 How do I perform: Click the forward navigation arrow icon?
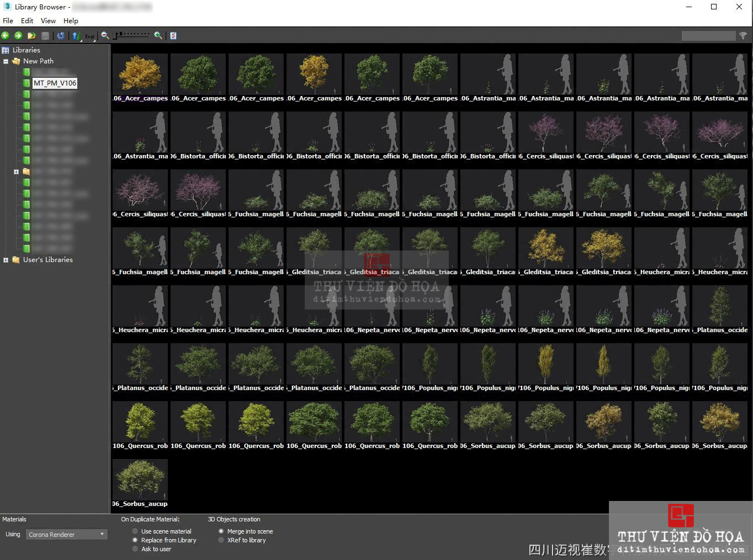pyautogui.click(x=18, y=35)
